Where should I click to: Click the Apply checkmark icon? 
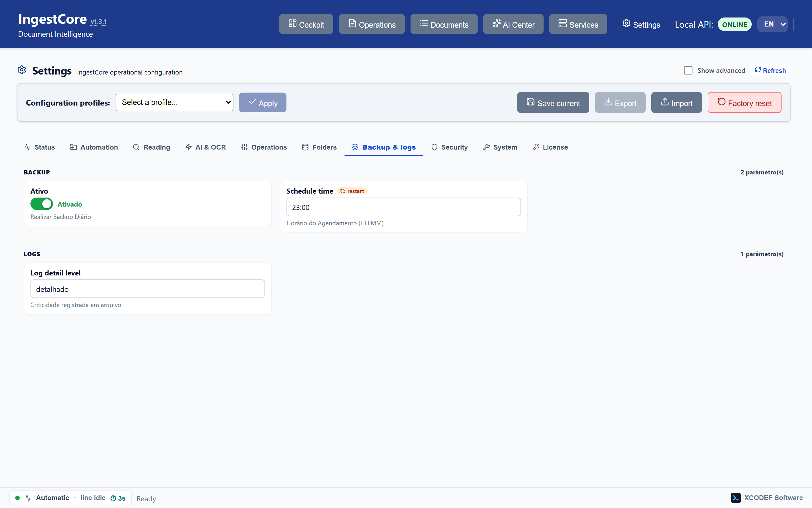(252, 102)
